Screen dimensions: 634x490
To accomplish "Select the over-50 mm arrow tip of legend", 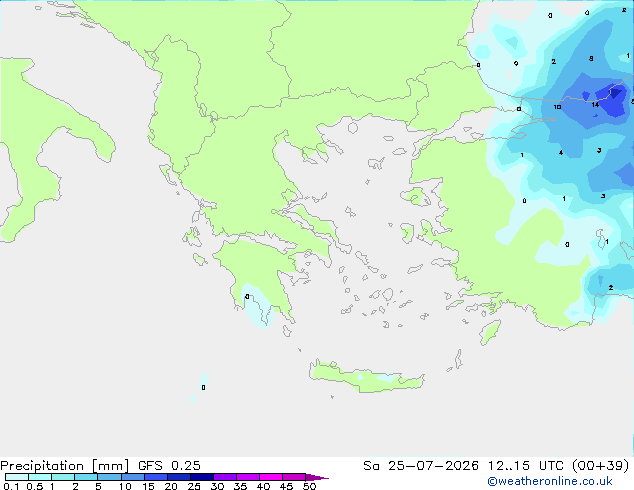I will click(317, 477).
